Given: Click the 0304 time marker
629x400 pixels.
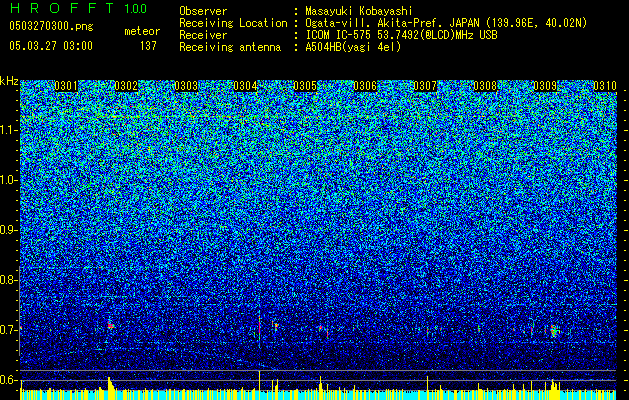Looking at the screenshot, I should click(x=246, y=86).
